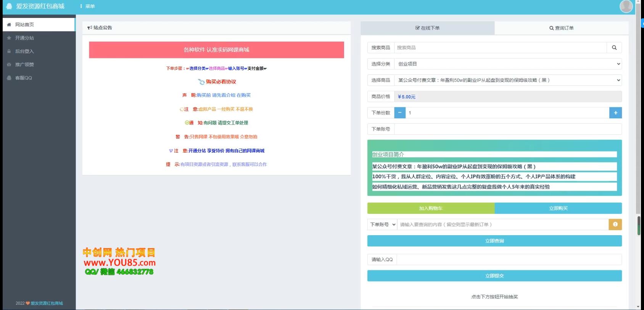Click the user avatar in top bar

click(x=626, y=6)
